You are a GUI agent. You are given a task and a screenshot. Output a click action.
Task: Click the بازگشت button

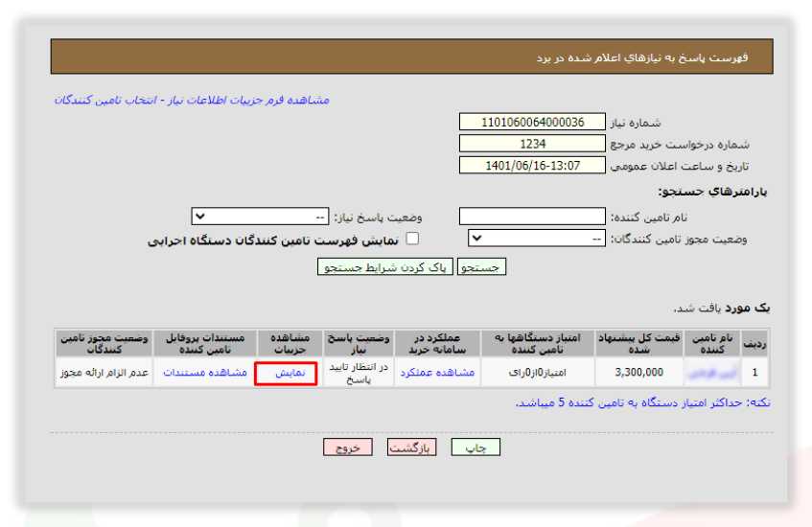tap(411, 447)
